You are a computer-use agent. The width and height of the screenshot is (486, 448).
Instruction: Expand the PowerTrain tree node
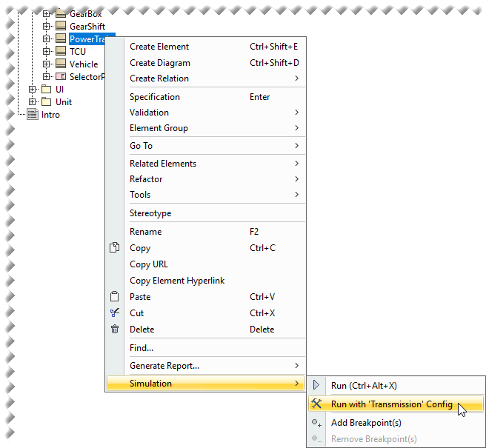46,39
